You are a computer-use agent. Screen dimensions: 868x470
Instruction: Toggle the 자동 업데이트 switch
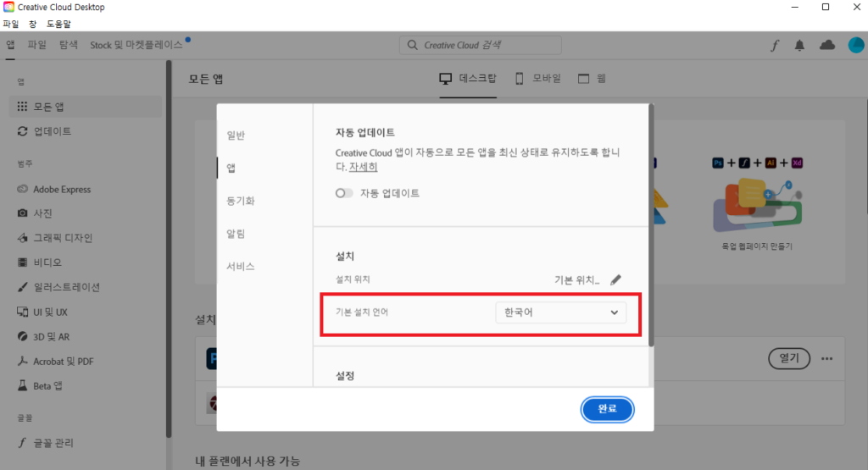tap(344, 193)
